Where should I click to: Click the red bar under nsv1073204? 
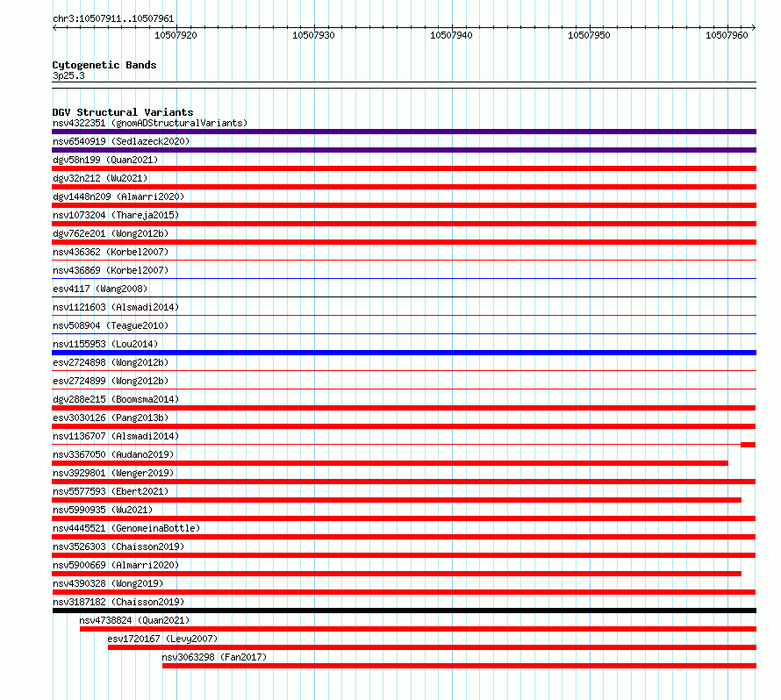point(404,224)
